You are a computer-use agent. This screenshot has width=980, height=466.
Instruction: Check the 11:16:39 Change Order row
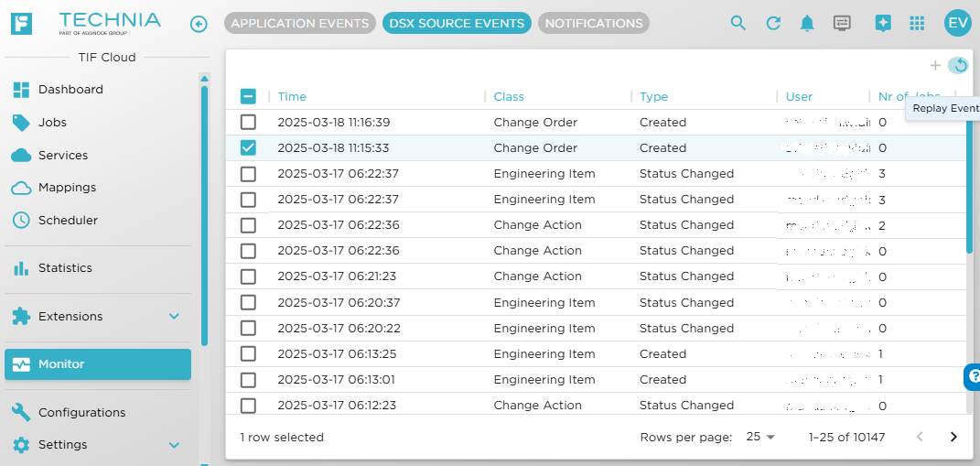tap(248, 122)
